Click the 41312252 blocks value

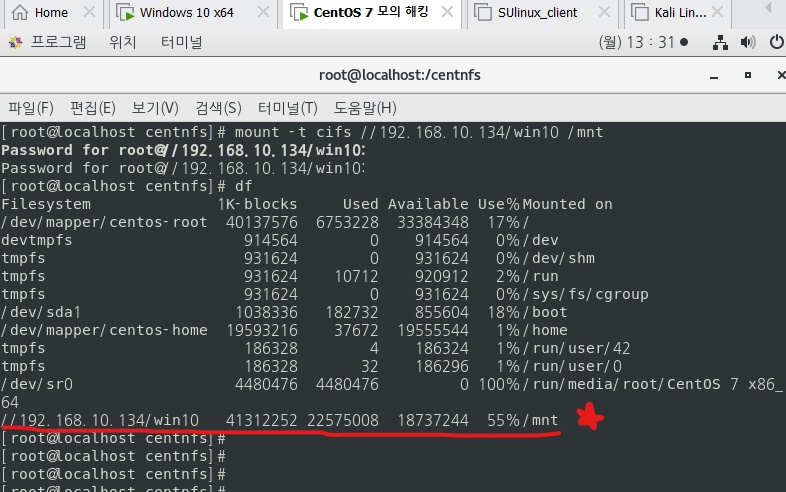click(x=261, y=420)
